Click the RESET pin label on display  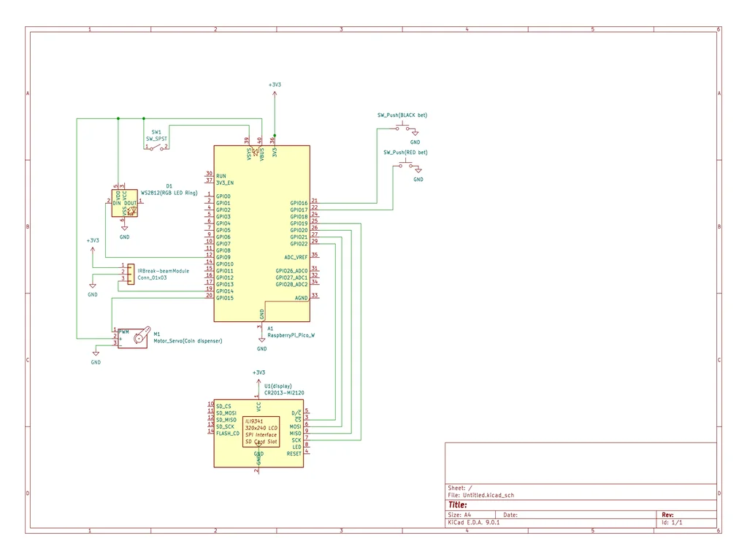pos(294,454)
